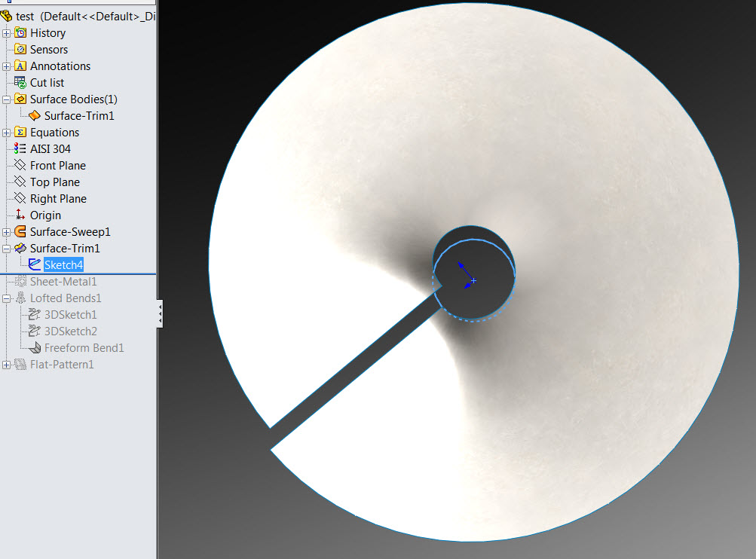The image size is (756, 559).
Task: Click the panel collapse handle on tree edge
Action: click(160, 313)
